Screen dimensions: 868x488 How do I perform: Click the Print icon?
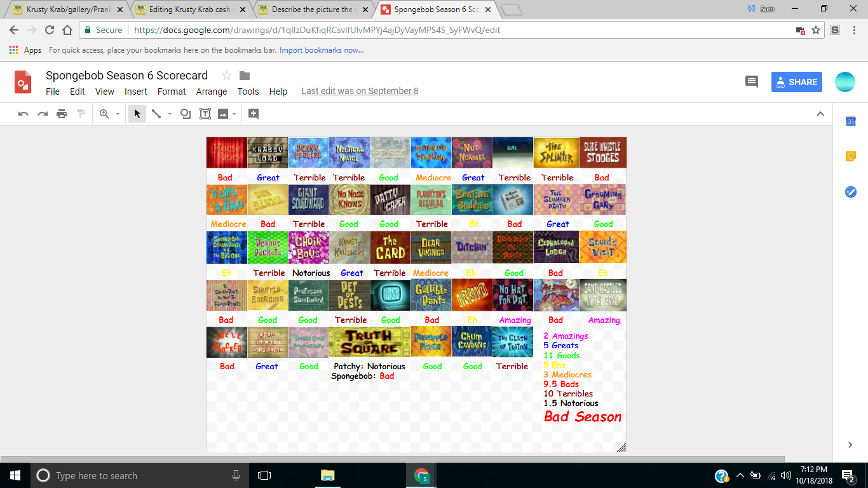62,114
